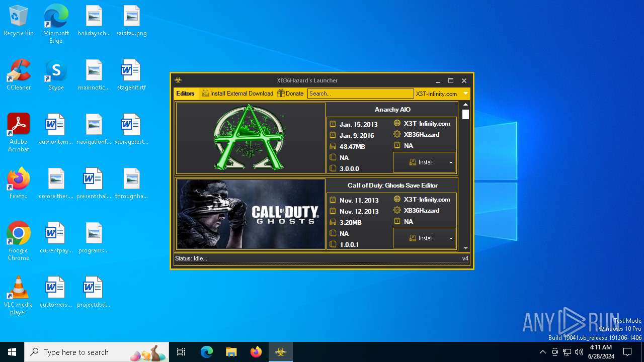Click the launcher biohazard icon in taskbar
Viewport: 644px width, 362px height.
tap(281, 352)
